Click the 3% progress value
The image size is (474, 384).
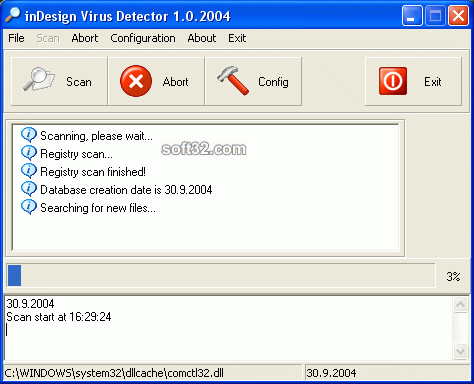click(x=453, y=276)
